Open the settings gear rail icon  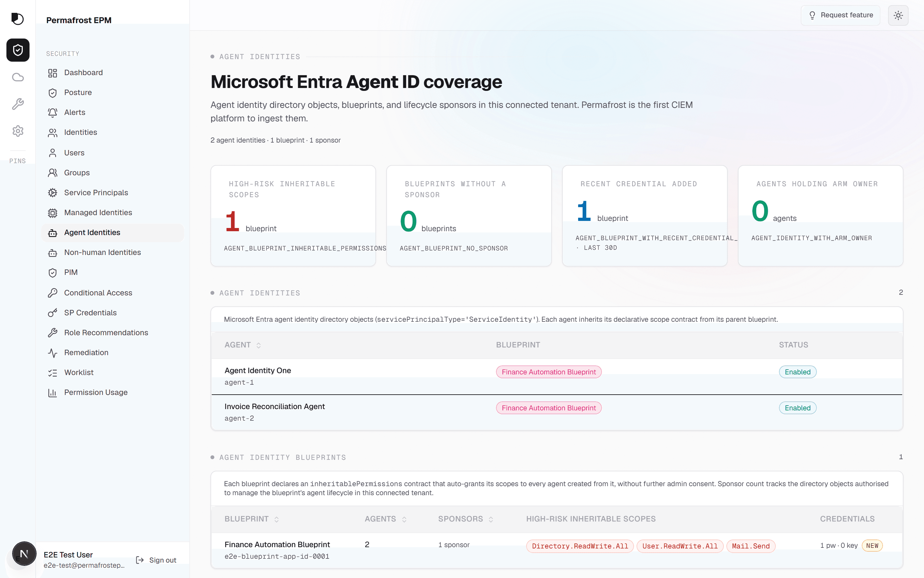click(18, 131)
